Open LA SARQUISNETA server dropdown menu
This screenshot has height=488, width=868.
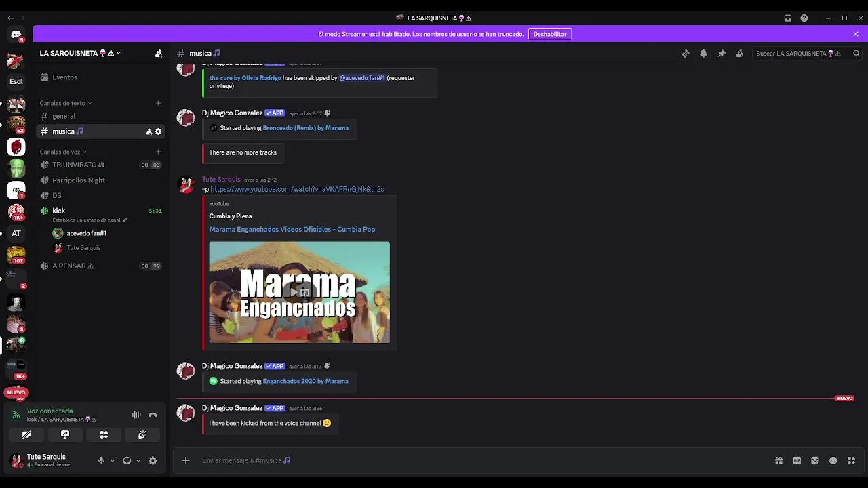(81, 53)
